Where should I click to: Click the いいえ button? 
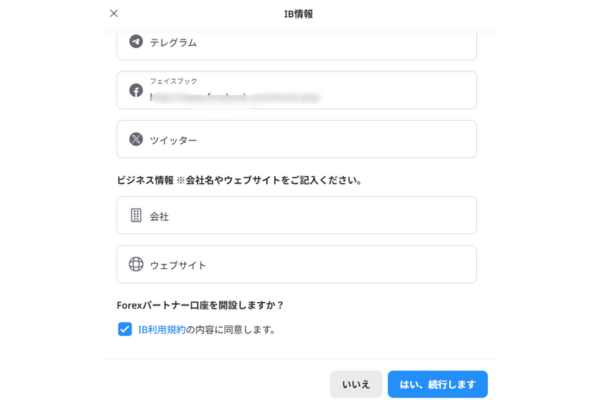(x=356, y=384)
